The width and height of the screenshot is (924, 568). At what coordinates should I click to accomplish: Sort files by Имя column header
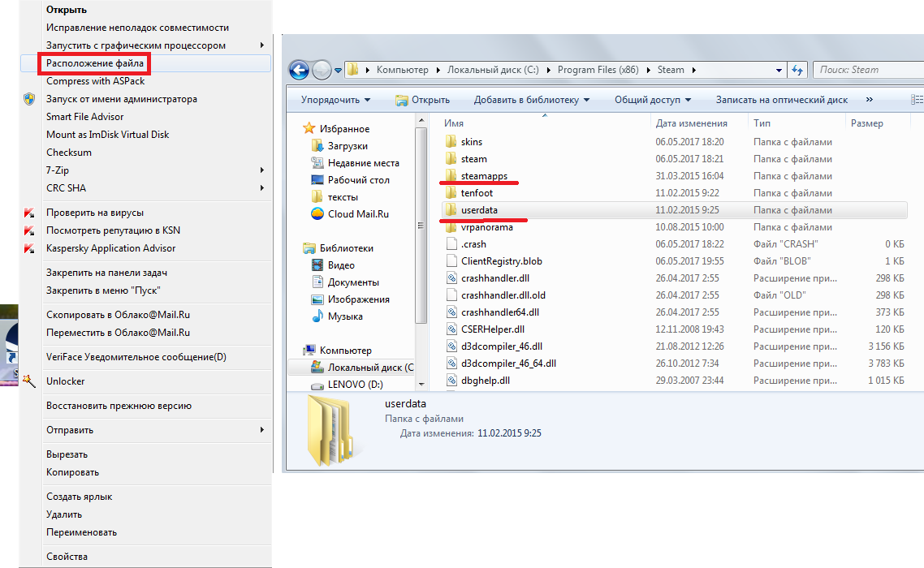pos(454,123)
